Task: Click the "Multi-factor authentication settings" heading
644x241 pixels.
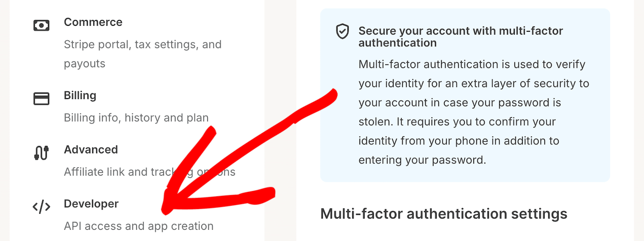Action: pyautogui.click(x=444, y=214)
